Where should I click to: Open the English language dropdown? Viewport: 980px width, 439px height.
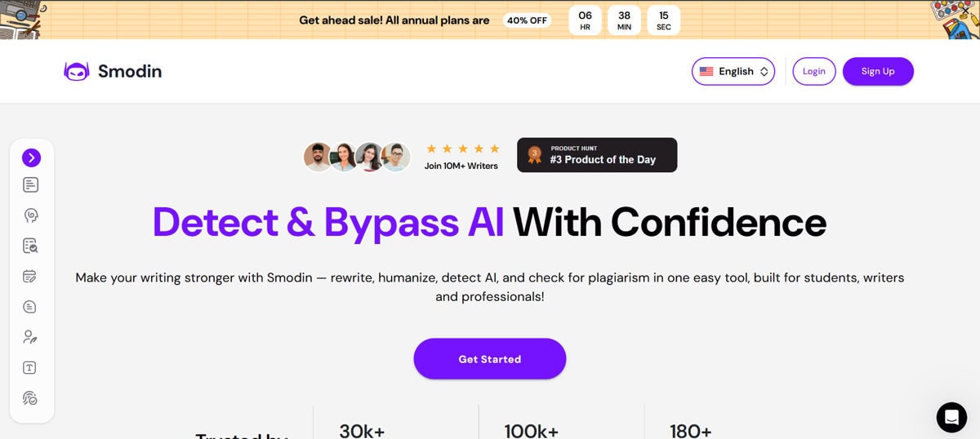(x=733, y=72)
